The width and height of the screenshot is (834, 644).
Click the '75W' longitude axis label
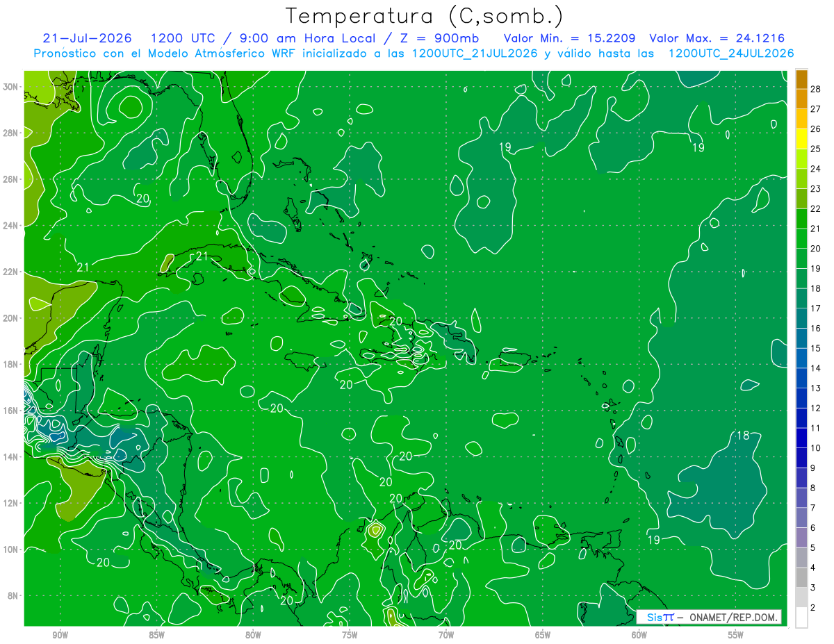pyautogui.click(x=350, y=636)
